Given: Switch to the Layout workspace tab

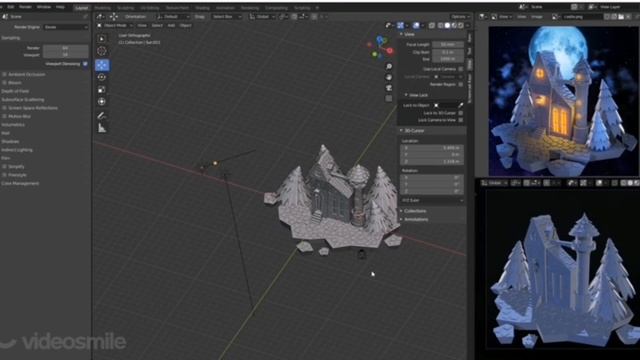Looking at the screenshot, I should (82, 8).
